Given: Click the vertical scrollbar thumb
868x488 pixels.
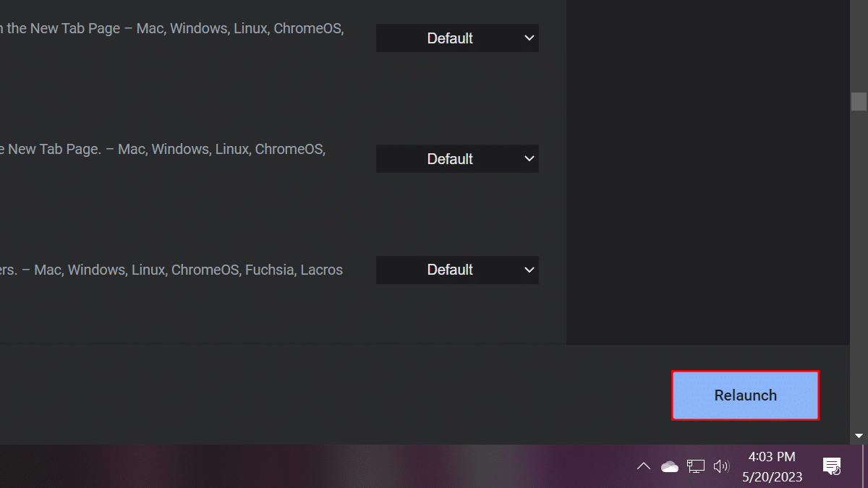Looking at the screenshot, I should pos(859,101).
